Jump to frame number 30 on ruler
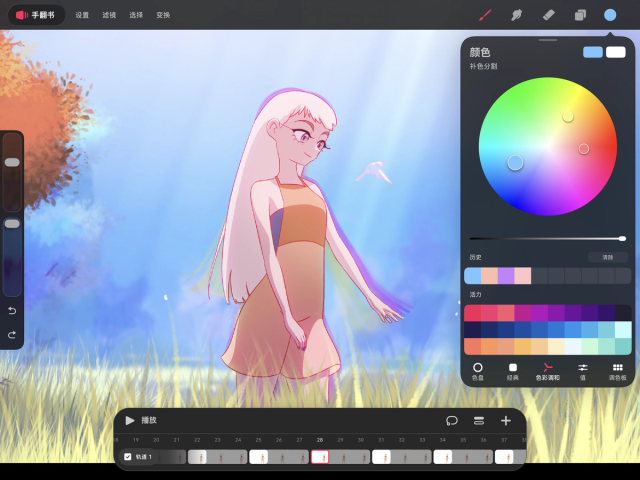 361,440
